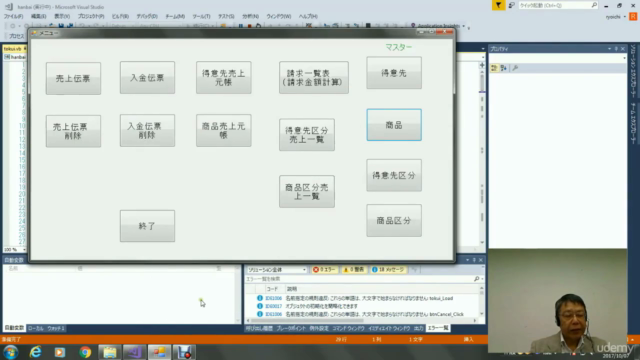Image resolution: width=640 pixels, height=360 pixels.
Task: Click the error list search magnifier icon
Action: pyautogui.click(x=476, y=279)
